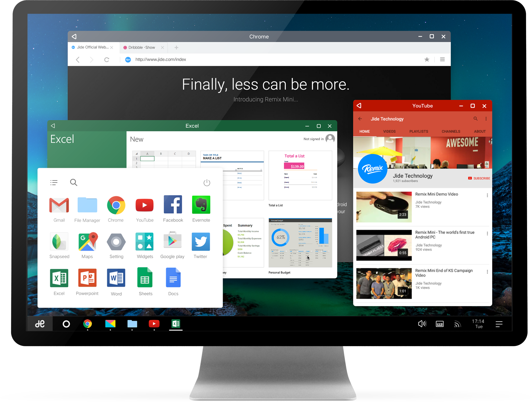Select the VIDEOS tab on YouTube
This screenshot has width=532, height=402.
point(389,132)
